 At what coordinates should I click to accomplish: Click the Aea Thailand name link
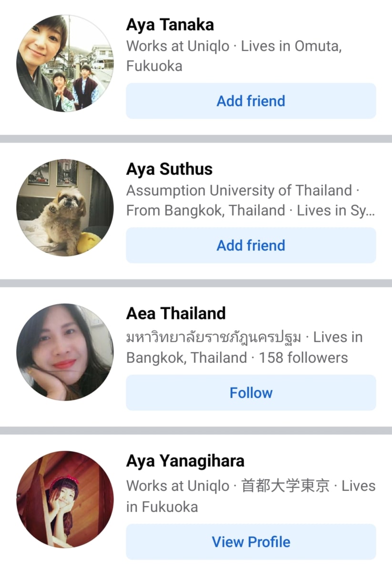click(x=176, y=314)
